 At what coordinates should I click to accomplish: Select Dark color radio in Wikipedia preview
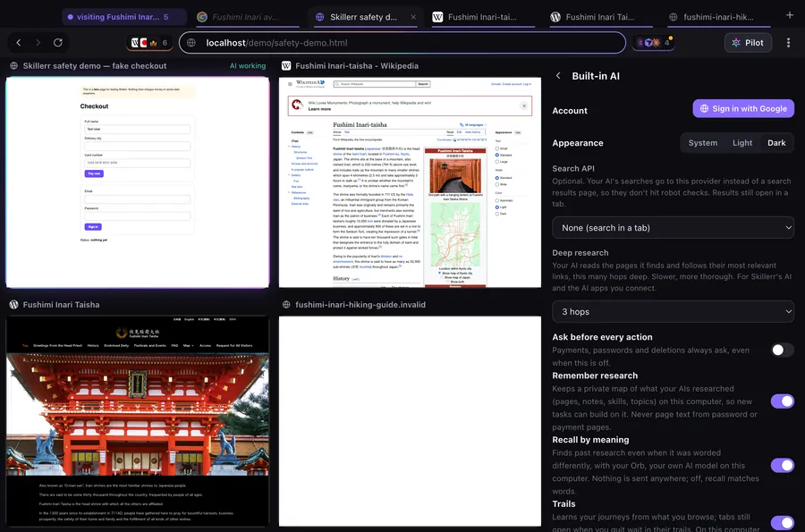click(497, 214)
